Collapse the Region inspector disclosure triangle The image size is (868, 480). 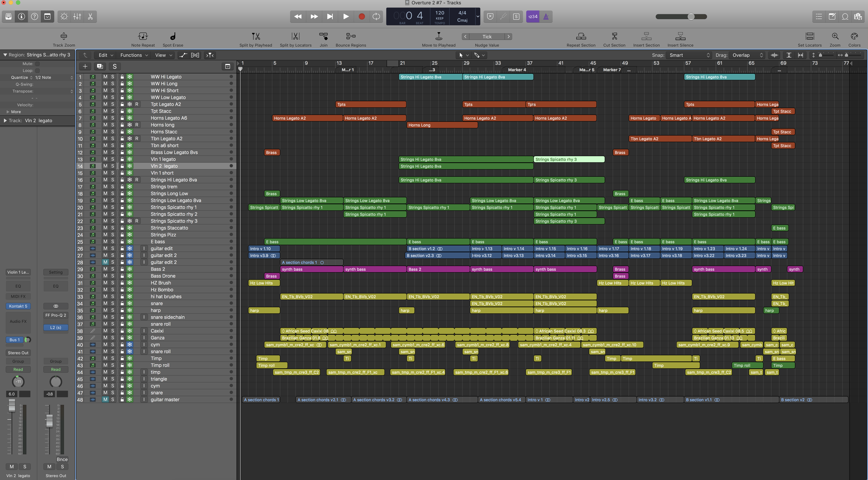(x=5, y=55)
